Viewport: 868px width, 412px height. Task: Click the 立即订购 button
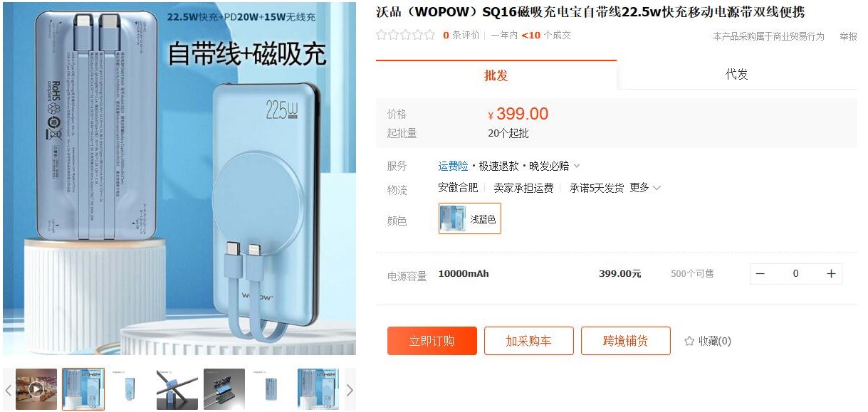[432, 341]
